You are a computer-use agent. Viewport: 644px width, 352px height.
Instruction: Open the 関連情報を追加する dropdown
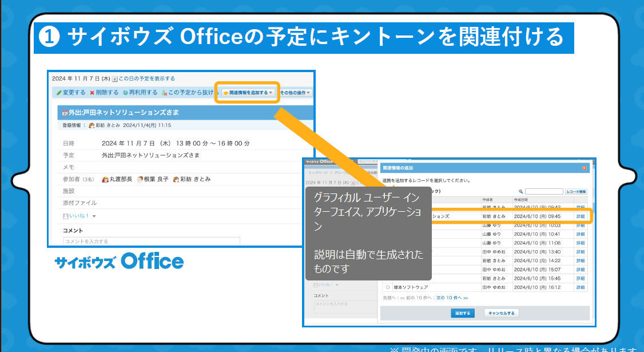click(248, 93)
